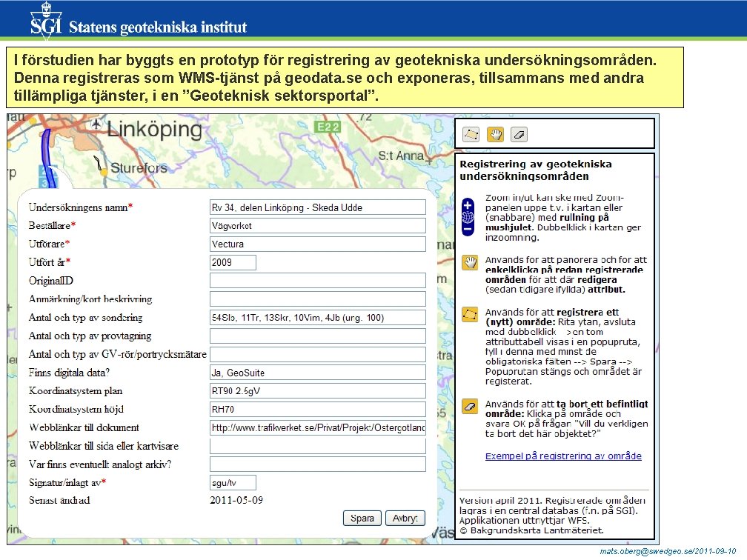Screen dimensions: 747x560
Task: Click the Finns digitala data field
Action: (318, 373)
